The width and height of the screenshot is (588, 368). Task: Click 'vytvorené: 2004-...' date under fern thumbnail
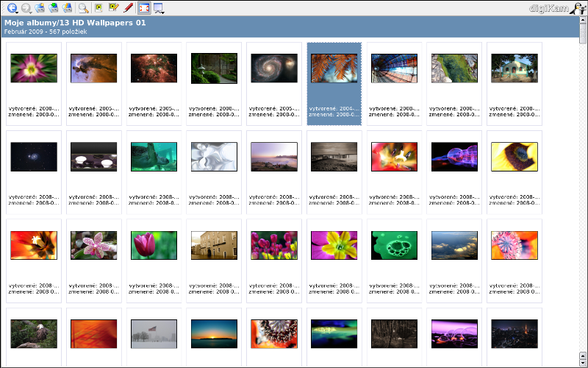pos(334,108)
